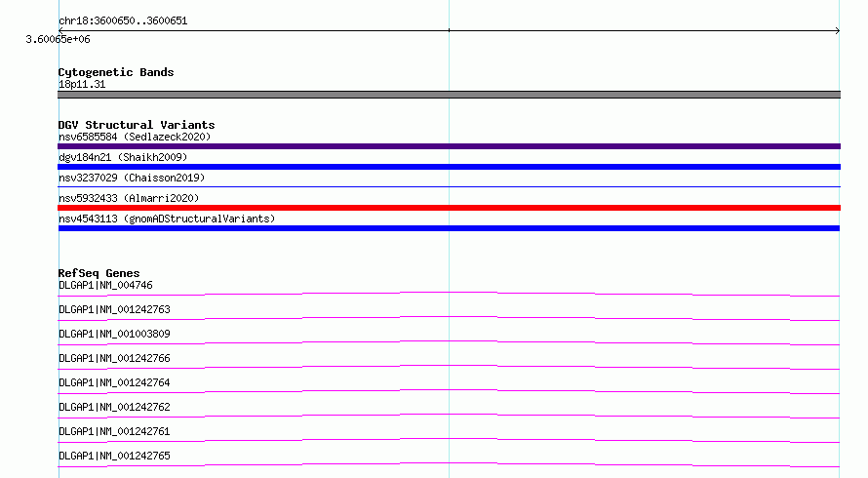Image resolution: width=868 pixels, height=478 pixels.
Task: Select the red nsv5932433 variant bar
Action: click(x=449, y=208)
